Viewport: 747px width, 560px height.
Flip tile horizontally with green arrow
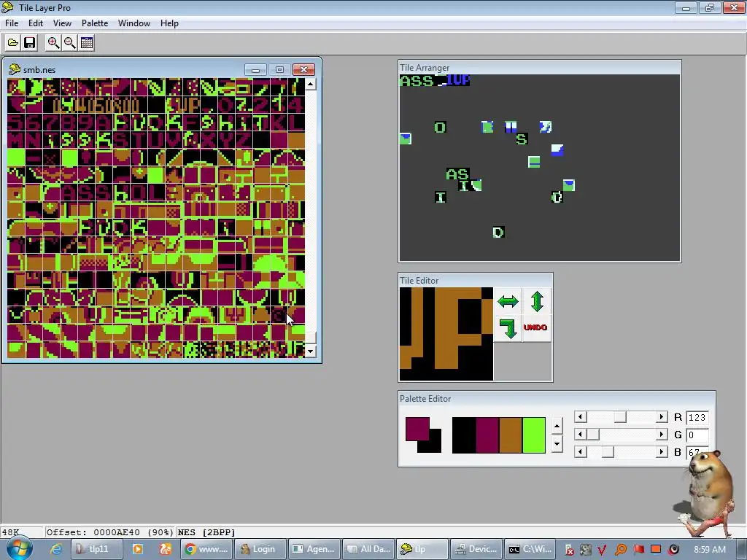click(x=508, y=301)
